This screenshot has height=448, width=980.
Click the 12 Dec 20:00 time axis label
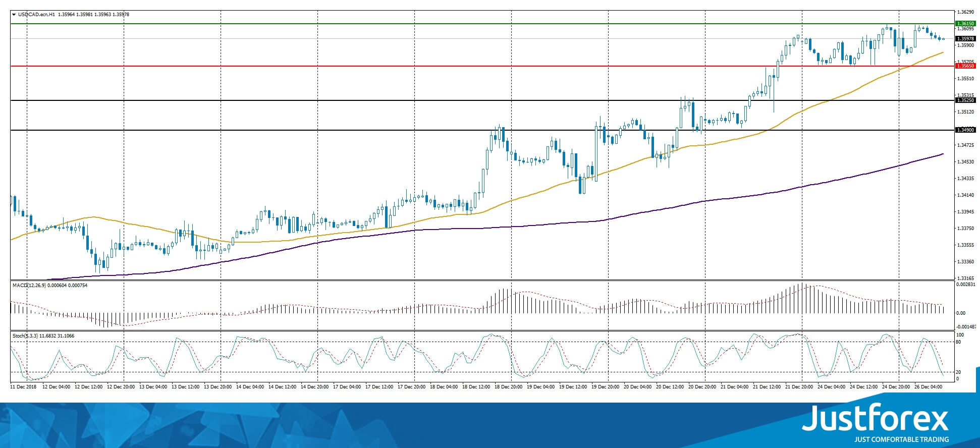click(x=121, y=386)
